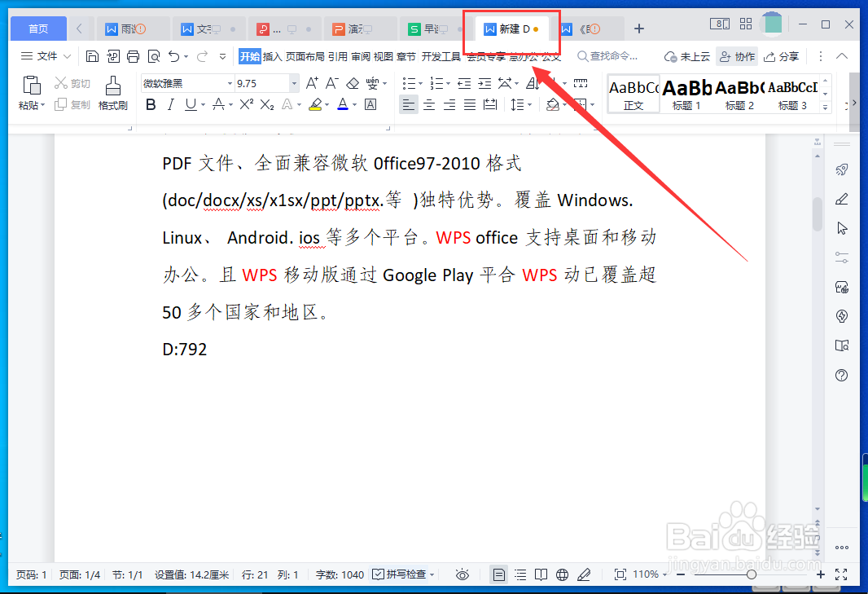Apply subscript X₂ formatting
868x594 pixels.
[267, 104]
